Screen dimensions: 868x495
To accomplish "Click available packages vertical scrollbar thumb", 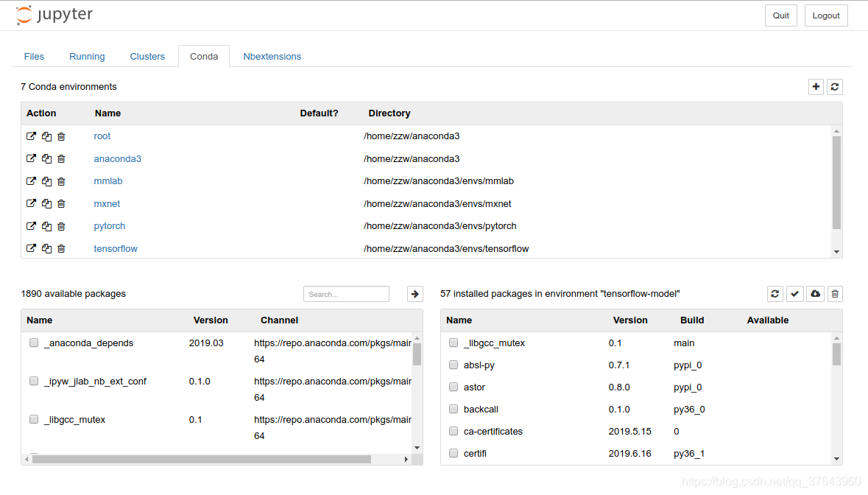I will click(x=417, y=354).
